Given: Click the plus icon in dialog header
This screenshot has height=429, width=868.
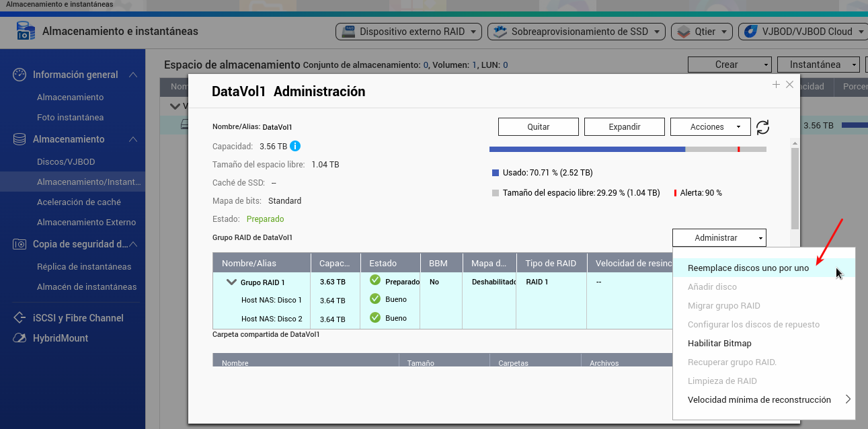Looking at the screenshot, I should coord(776,85).
